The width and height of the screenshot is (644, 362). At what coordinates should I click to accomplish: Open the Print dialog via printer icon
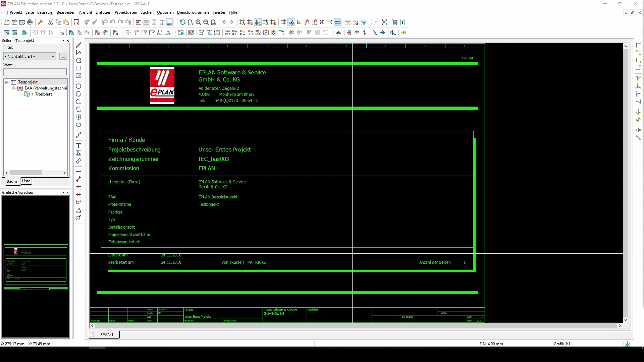(x=30, y=22)
